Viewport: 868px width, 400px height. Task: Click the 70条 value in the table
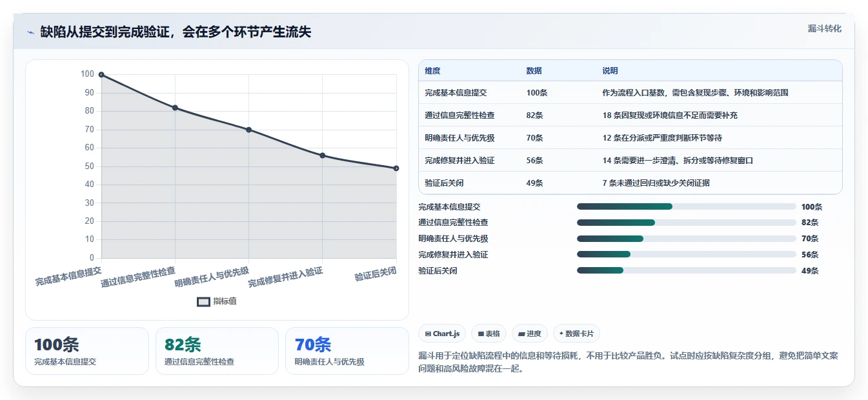(x=534, y=138)
